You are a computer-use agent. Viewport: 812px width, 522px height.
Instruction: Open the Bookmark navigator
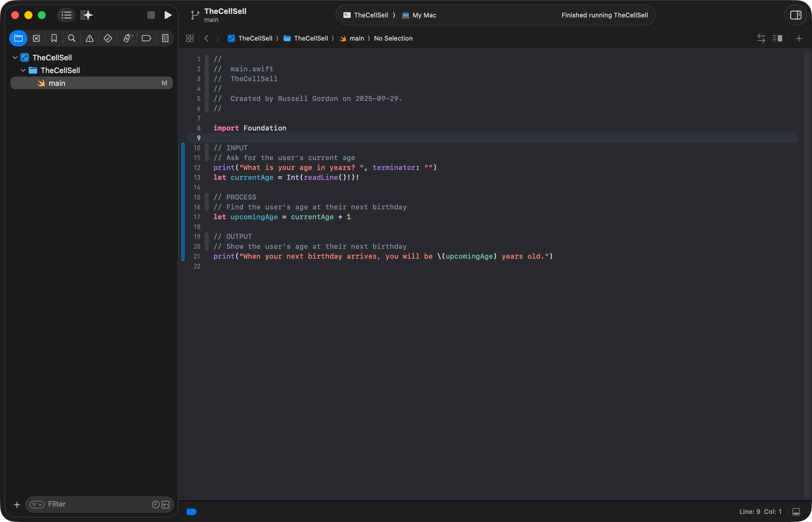point(54,38)
